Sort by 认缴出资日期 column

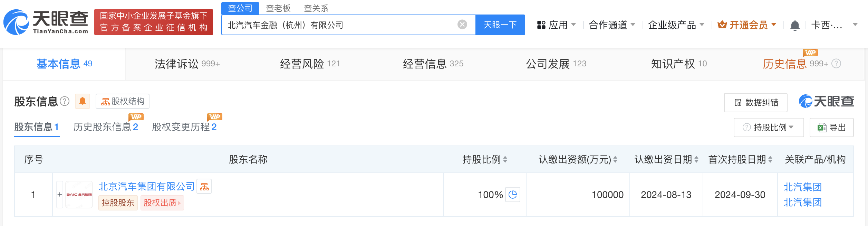coord(696,159)
